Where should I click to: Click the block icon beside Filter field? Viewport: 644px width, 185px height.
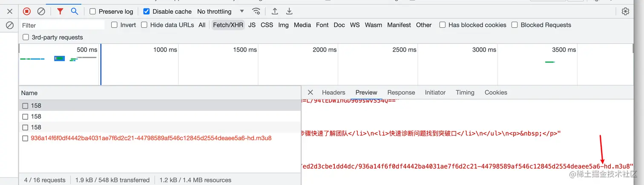tap(10, 25)
